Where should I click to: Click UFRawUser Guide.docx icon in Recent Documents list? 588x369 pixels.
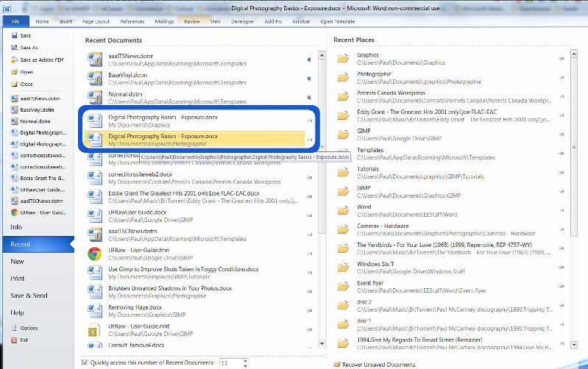click(94, 216)
